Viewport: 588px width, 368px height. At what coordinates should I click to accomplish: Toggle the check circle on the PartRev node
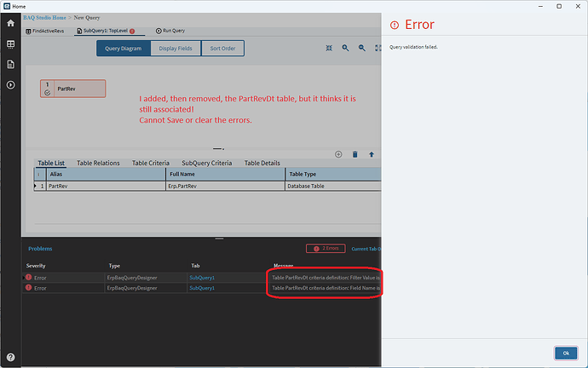pos(47,93)
